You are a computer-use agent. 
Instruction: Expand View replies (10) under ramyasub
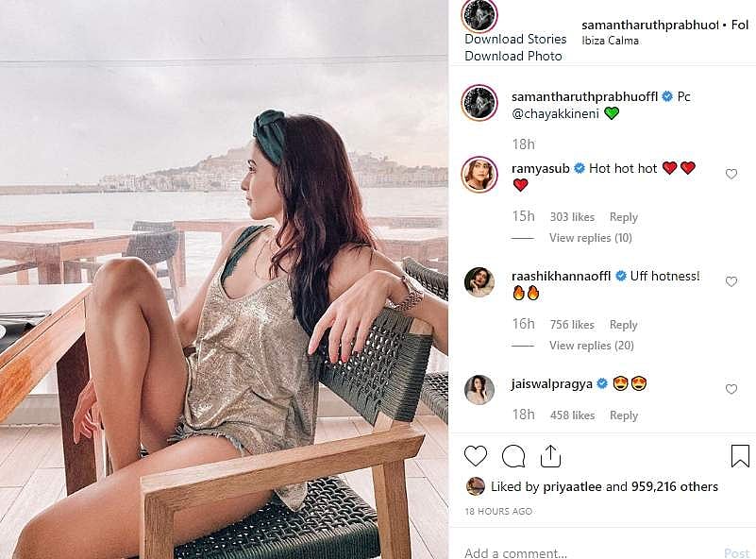590,238
